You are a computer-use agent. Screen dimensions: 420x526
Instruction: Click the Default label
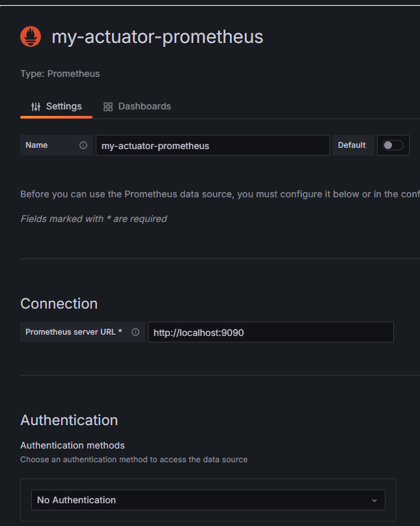coord(352,145)
